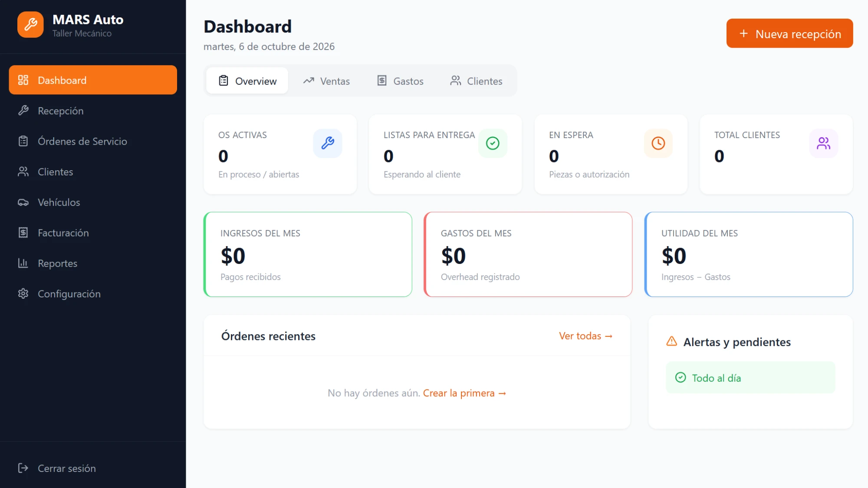Image resolution: width=868 pixels, height=488 pixels.
Task: Click the Ingresos del mes card
Action: 308,254
